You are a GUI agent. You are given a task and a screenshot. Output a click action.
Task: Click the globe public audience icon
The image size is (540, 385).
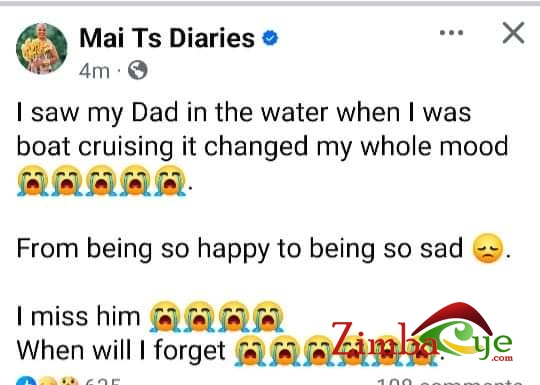click(x=138, y=70)
